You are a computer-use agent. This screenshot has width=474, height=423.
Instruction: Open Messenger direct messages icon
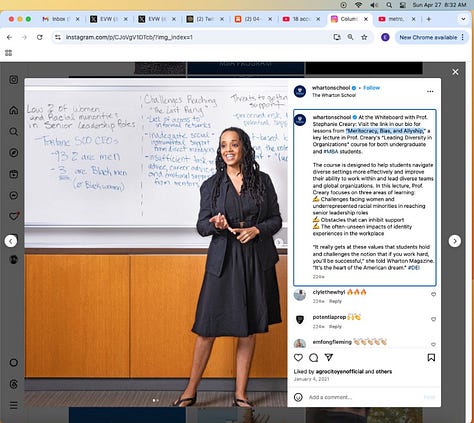click(x=14, y=195)
